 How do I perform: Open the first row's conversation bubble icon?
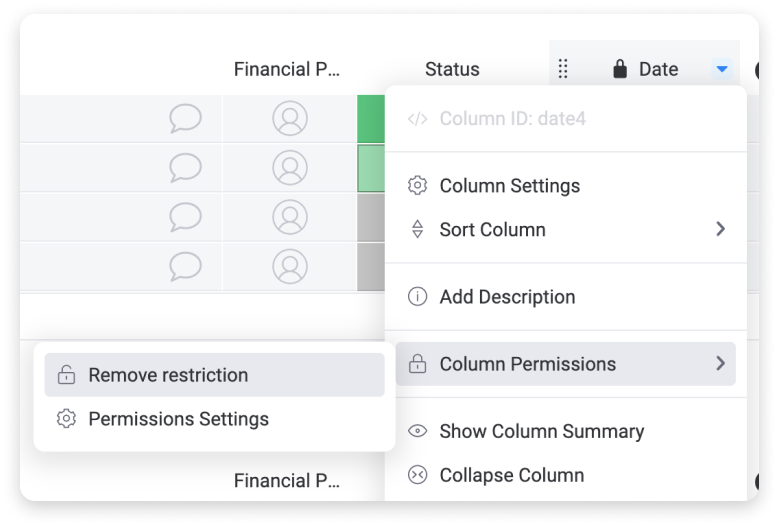(x=185, y=118)
